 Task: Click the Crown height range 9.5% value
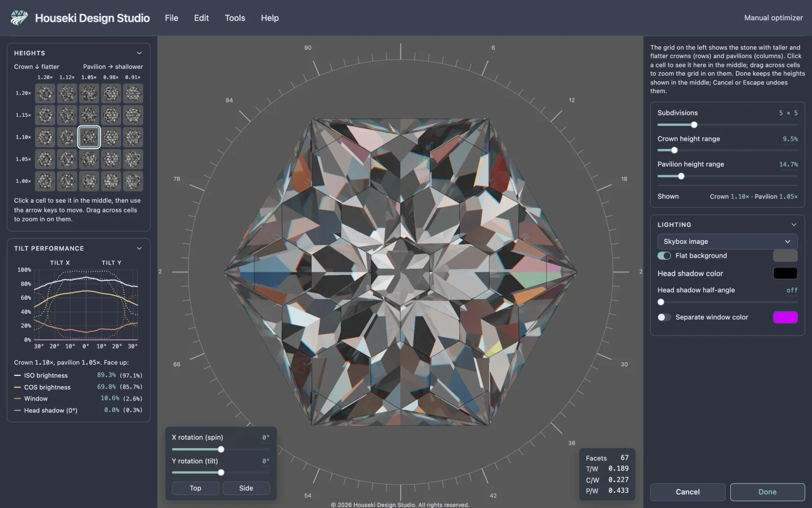[790, 139]
